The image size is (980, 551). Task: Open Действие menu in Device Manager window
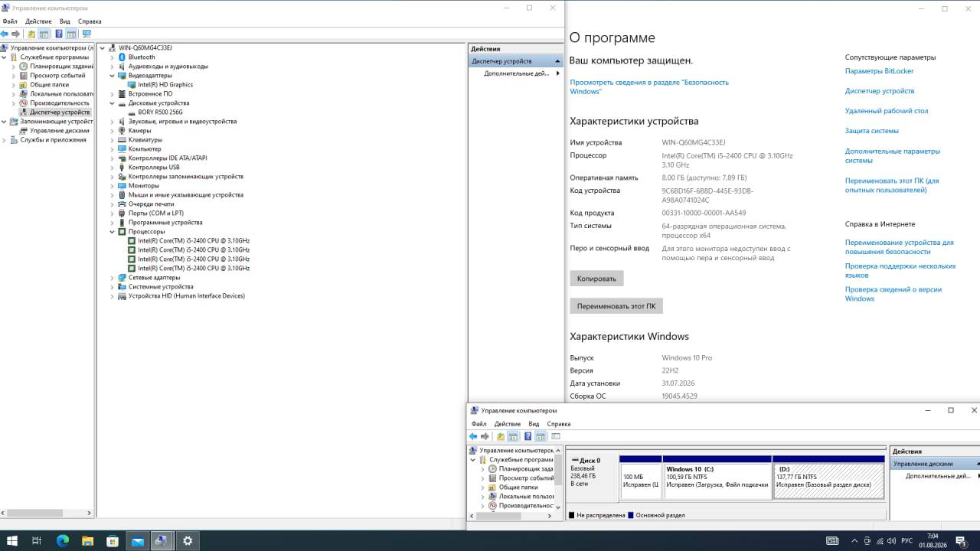click(x=38, y=21)
